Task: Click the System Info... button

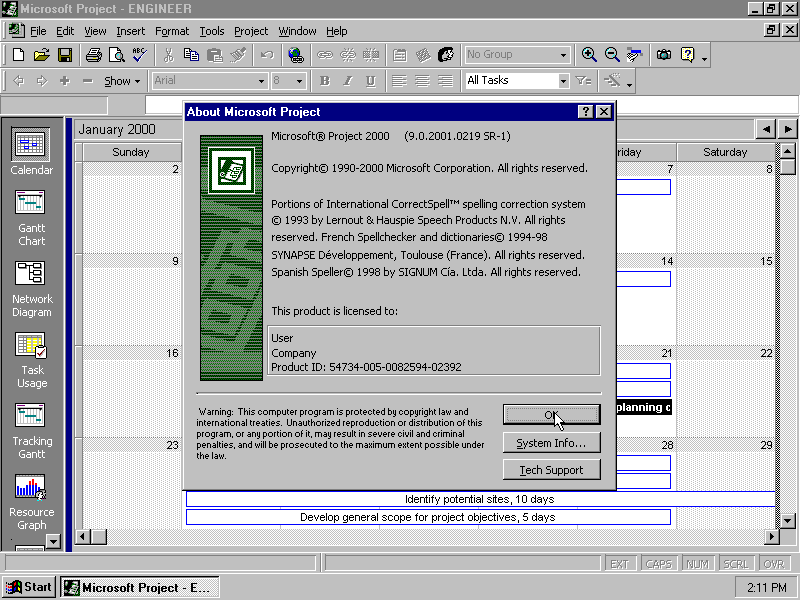Action: 552,443
